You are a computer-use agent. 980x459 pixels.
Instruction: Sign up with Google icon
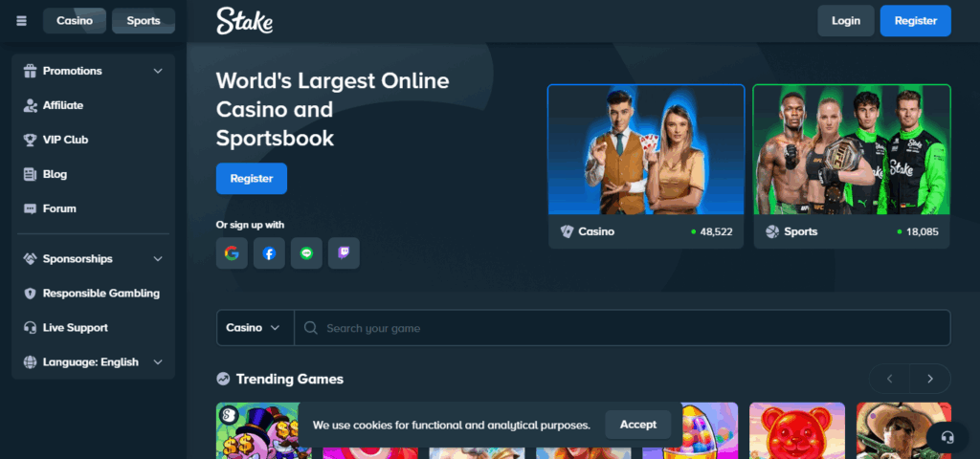(x=232, y=253)
